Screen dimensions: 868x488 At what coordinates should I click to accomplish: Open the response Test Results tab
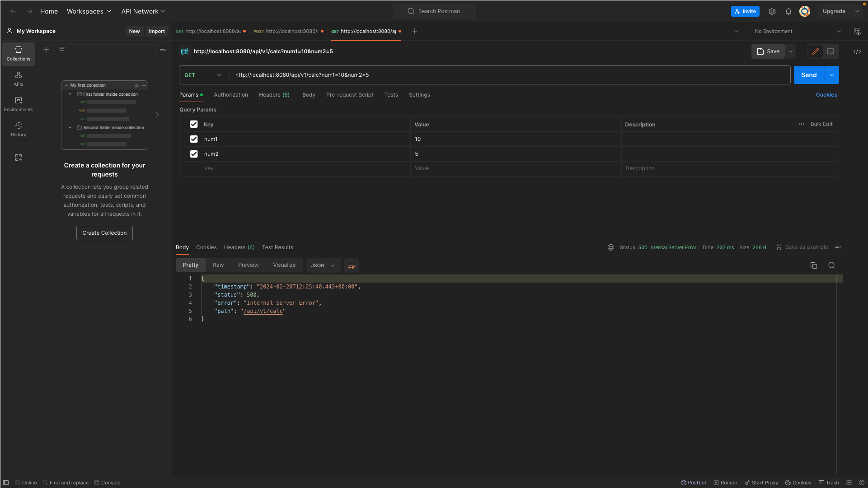[x=278, y=247]
